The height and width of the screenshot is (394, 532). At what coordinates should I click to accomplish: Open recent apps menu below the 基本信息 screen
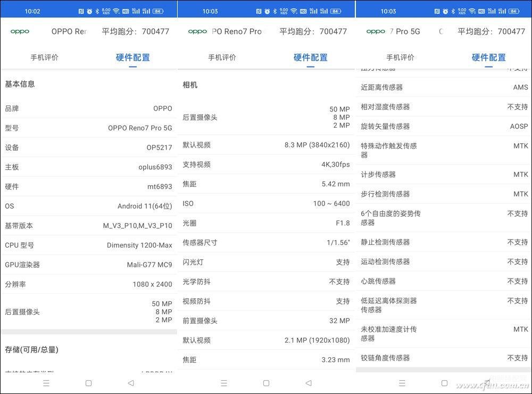pos(46,383)
